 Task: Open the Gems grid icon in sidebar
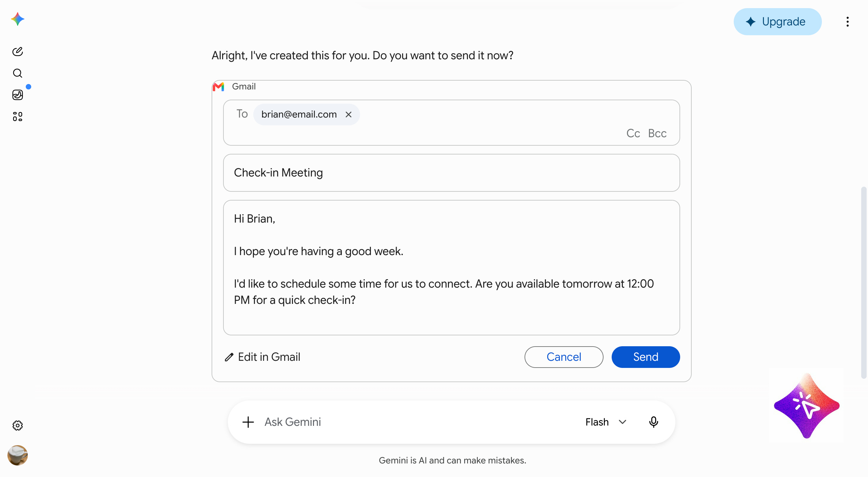[x=18, y=117]
